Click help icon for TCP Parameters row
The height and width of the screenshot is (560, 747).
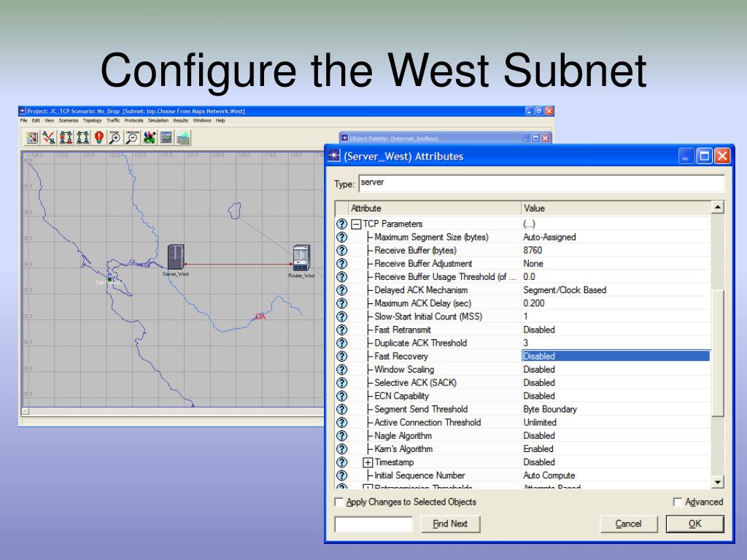[x=341, y=224]
